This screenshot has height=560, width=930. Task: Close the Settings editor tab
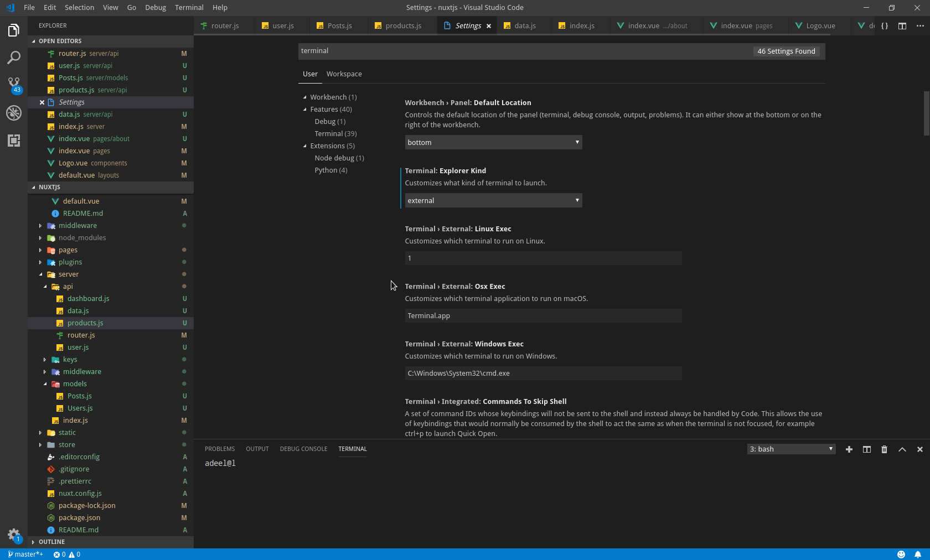coord(489,26)
